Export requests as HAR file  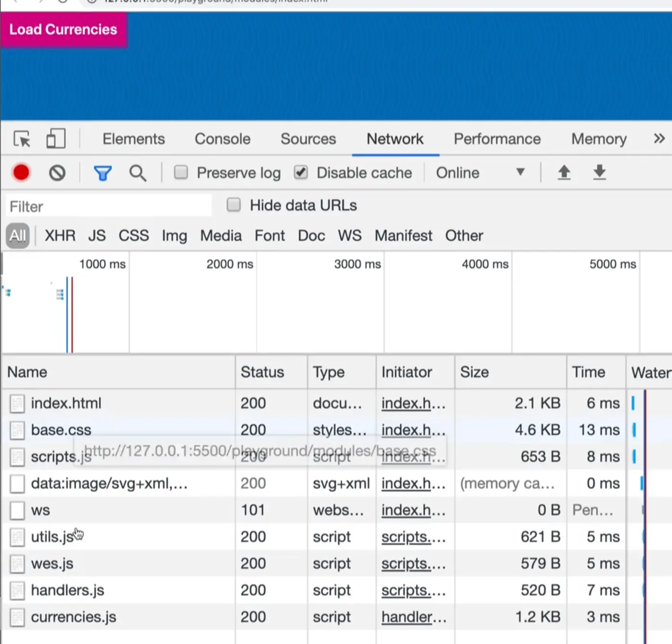[599, 172]
